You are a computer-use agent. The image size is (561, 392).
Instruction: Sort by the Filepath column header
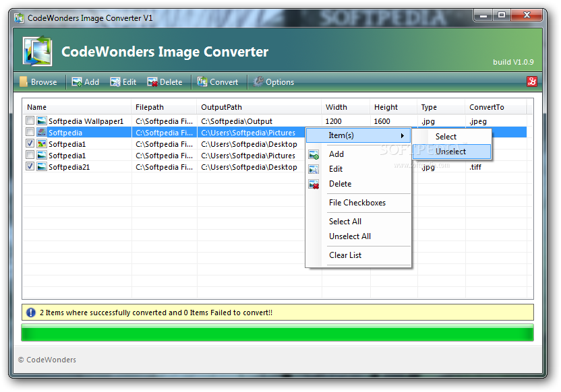pyautogui.click(x=164, y=107)
